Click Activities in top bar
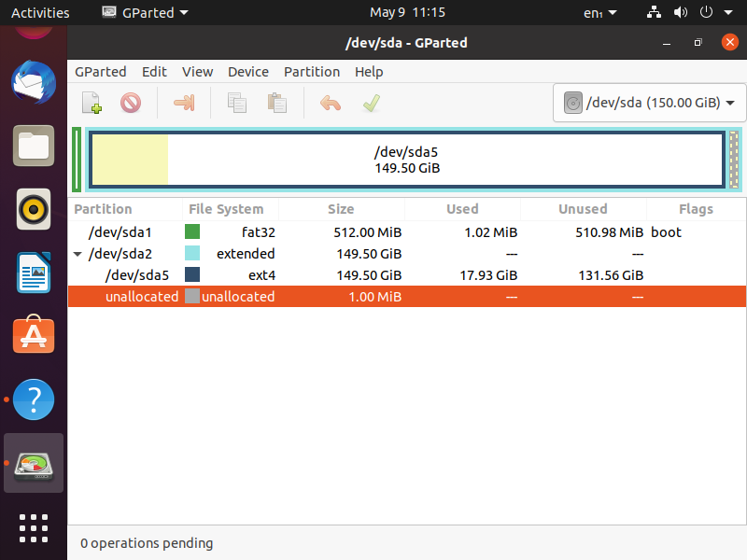Viewport: 747px width, 560px height. tap(40, 13)
